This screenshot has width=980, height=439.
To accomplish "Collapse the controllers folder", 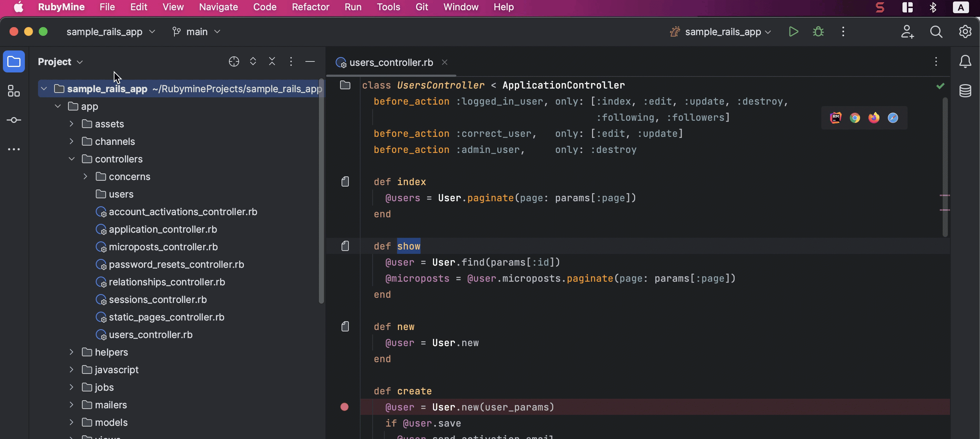I will click(72, 159).
